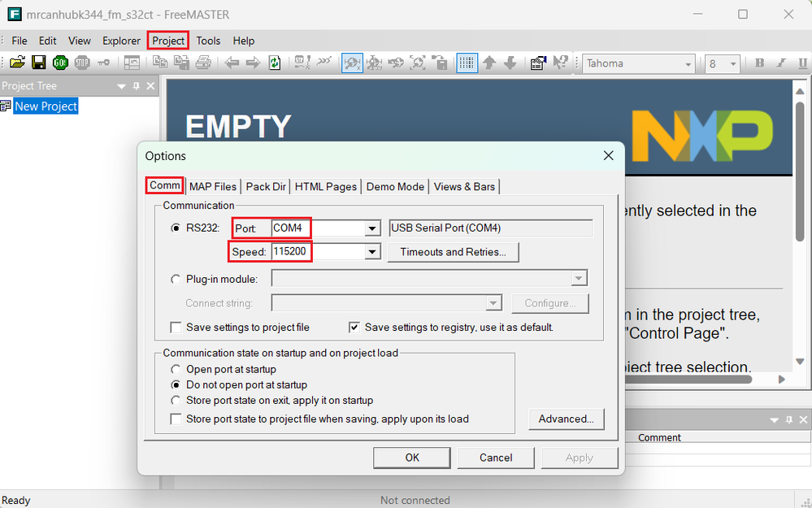The width and height of the screenshot is (812, 508).
Task: Click the Advanced button
Action: click(x=566, y=419)
